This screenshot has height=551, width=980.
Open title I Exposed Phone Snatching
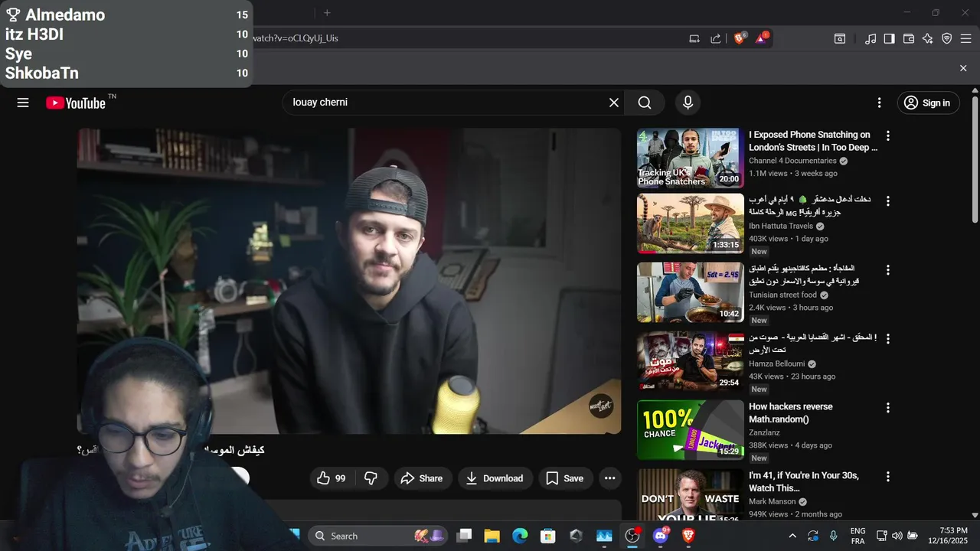[812, 141]
